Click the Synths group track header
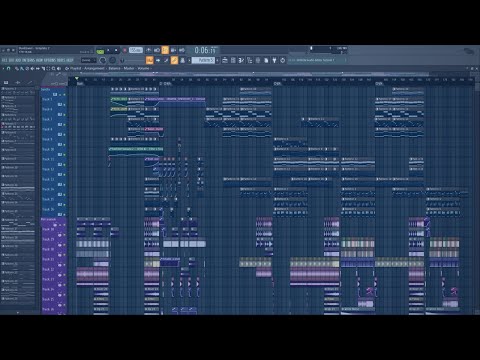 (53, 92)
